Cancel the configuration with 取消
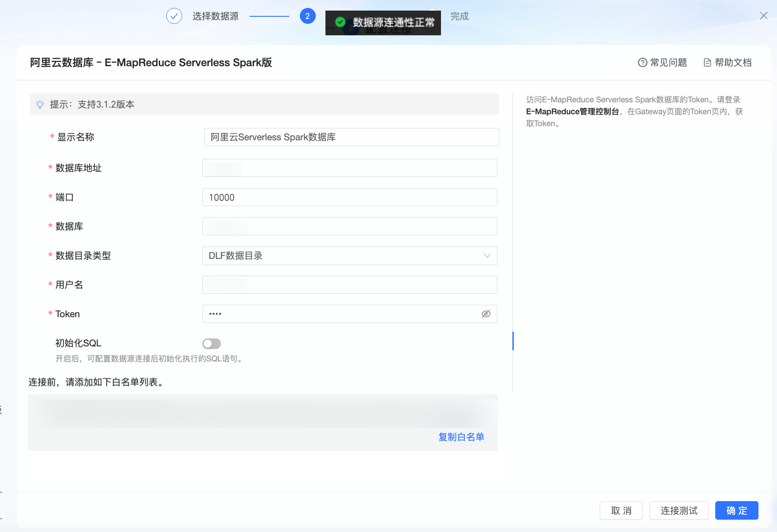 click(x=621, y=510)
